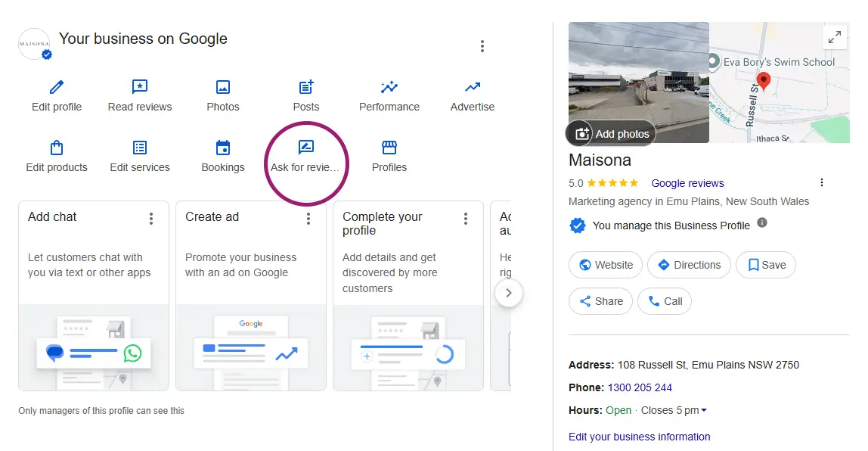
Task: Click the Directions button
Action: coord(690,265)
